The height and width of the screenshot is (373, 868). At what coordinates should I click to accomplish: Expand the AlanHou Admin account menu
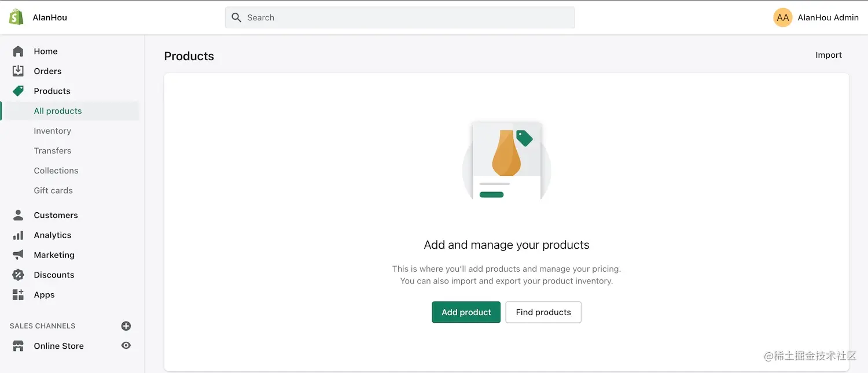816,17
